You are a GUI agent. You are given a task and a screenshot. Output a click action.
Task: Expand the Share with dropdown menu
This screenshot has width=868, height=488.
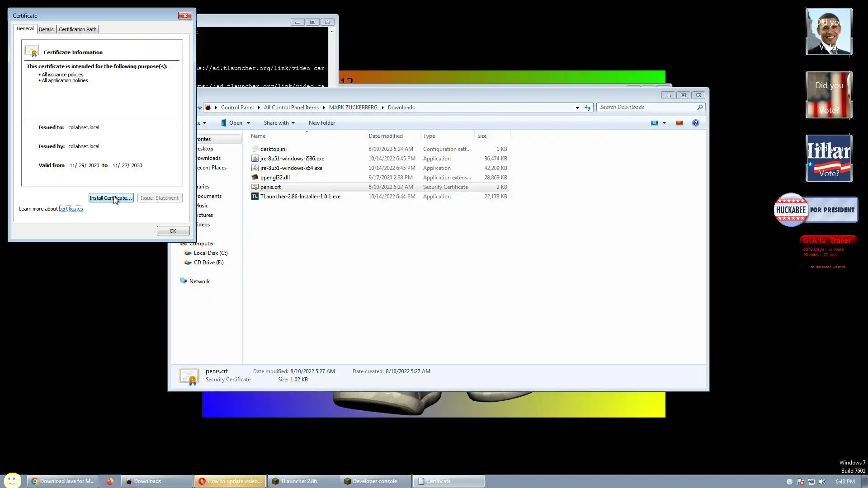coord(279,123)
